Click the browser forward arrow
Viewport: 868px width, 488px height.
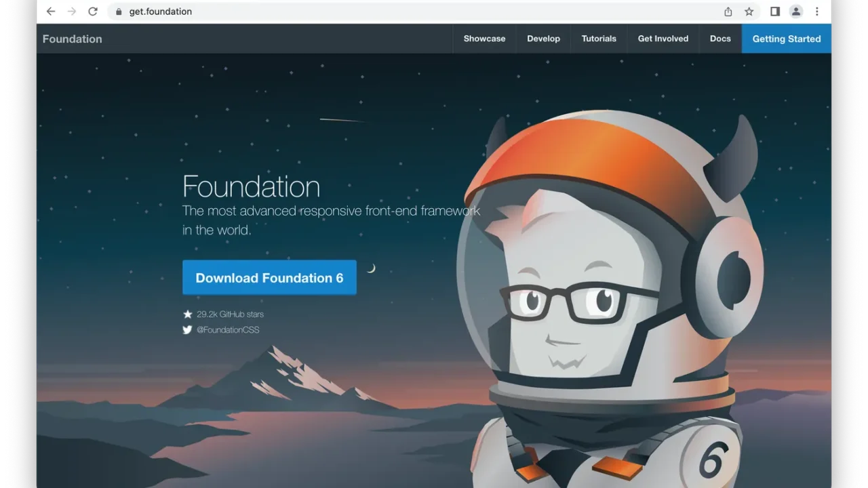[x=72, y=12]
